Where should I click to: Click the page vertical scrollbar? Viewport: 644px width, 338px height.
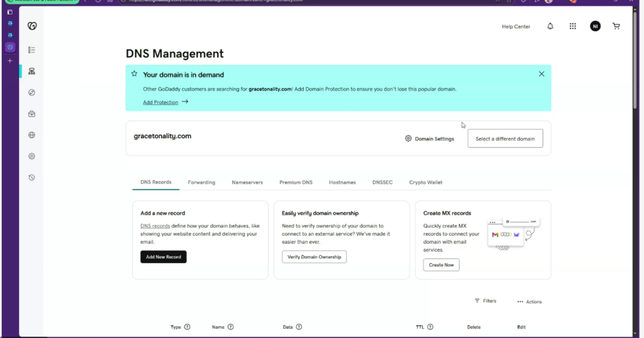(x=636, y=60)
